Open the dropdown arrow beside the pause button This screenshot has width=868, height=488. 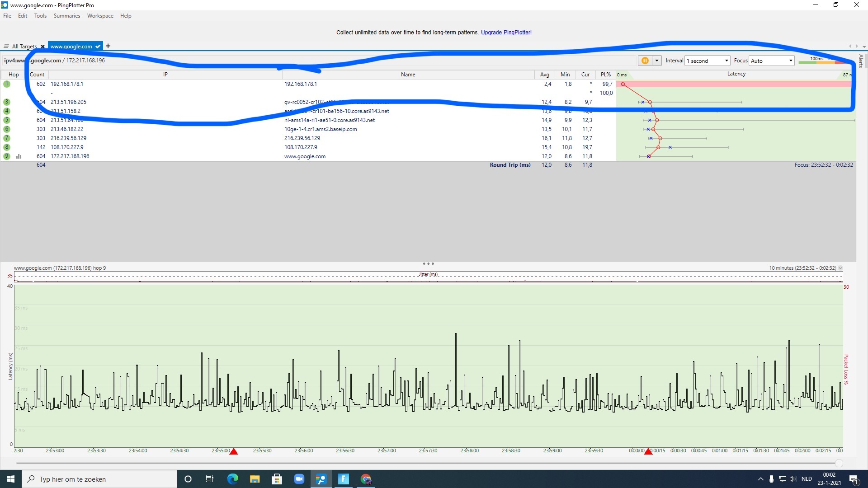click(x=657, y=61)
